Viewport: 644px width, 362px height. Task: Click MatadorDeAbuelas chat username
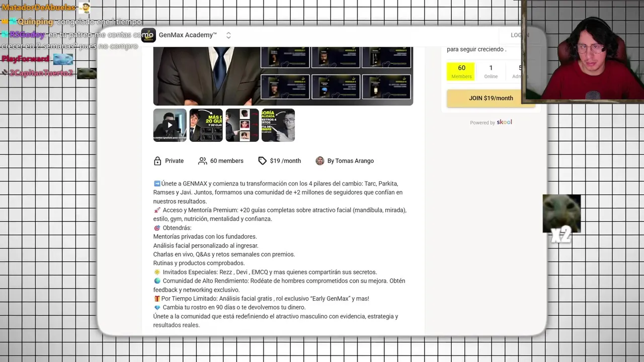(x=38, y=8)
